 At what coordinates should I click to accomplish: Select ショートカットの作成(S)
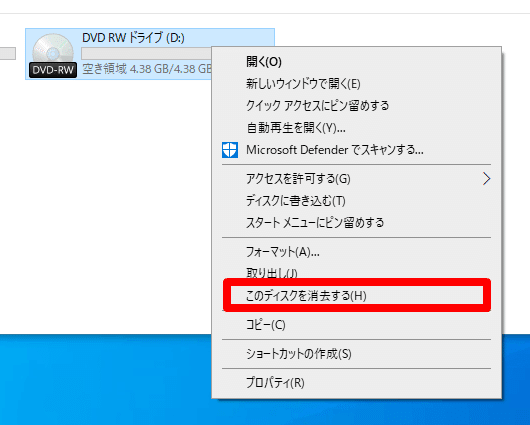pyautogui.click(x=356, y=354)
